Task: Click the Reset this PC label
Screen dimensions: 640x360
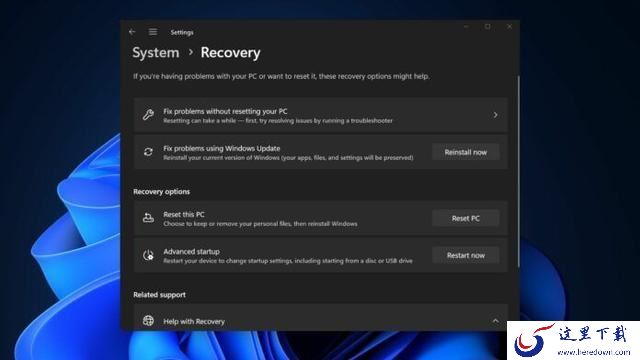Action: click(184, 214)
